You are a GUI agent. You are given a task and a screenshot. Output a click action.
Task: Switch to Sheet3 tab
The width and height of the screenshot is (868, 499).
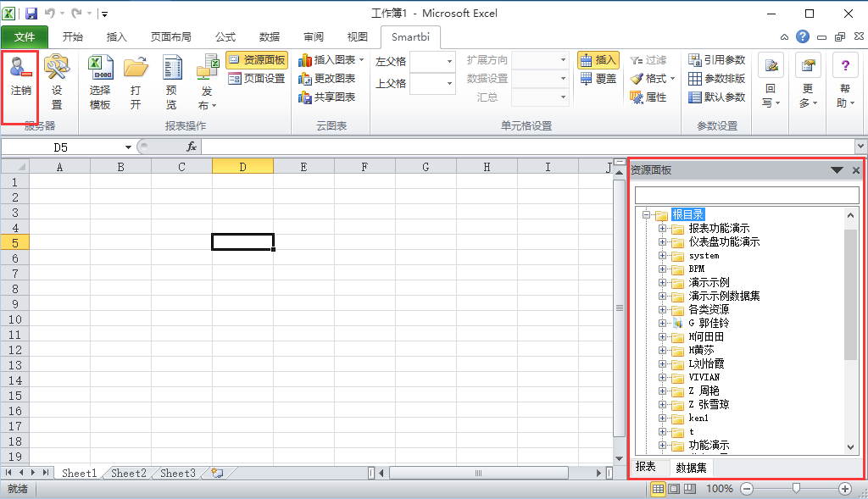coord(178,473)
